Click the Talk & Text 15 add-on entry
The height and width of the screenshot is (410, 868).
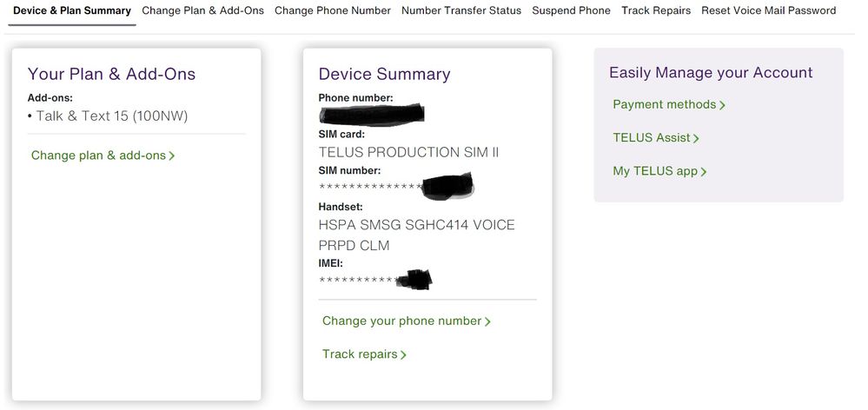(111, 116)
